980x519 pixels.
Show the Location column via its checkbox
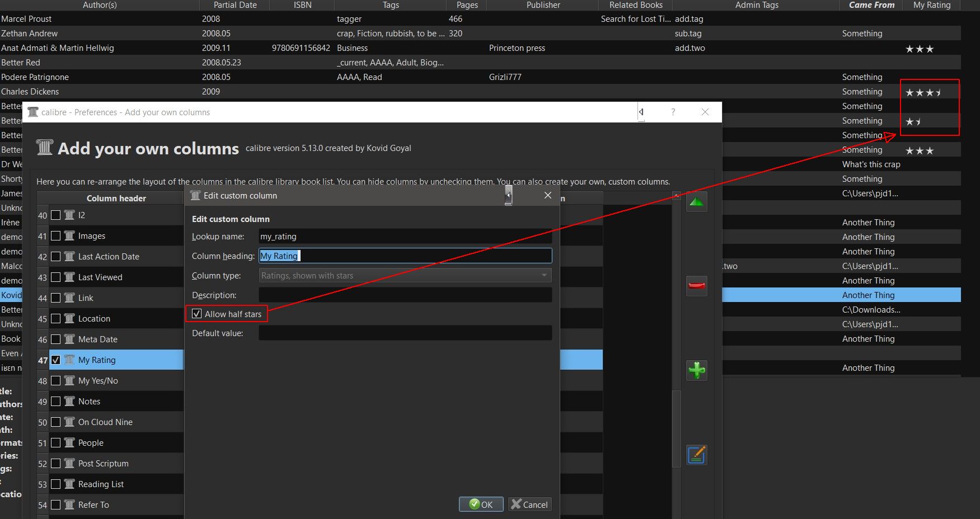point(56,318)
